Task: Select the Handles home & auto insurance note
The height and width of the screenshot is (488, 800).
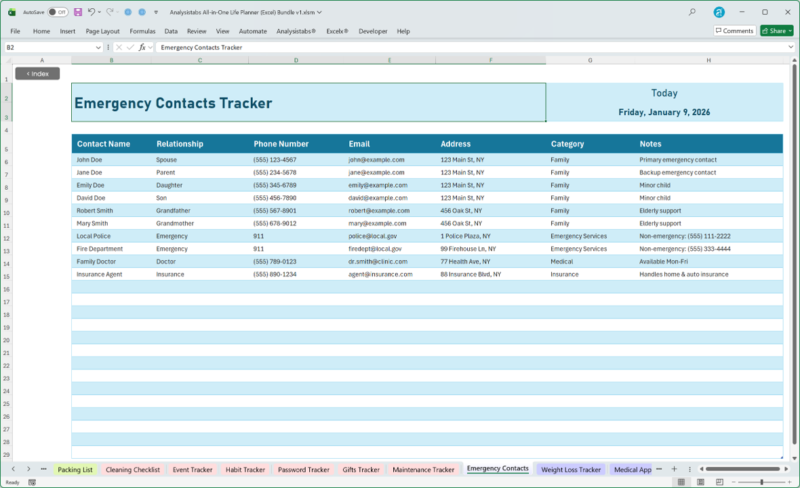Action: click(x=709, y=274)
